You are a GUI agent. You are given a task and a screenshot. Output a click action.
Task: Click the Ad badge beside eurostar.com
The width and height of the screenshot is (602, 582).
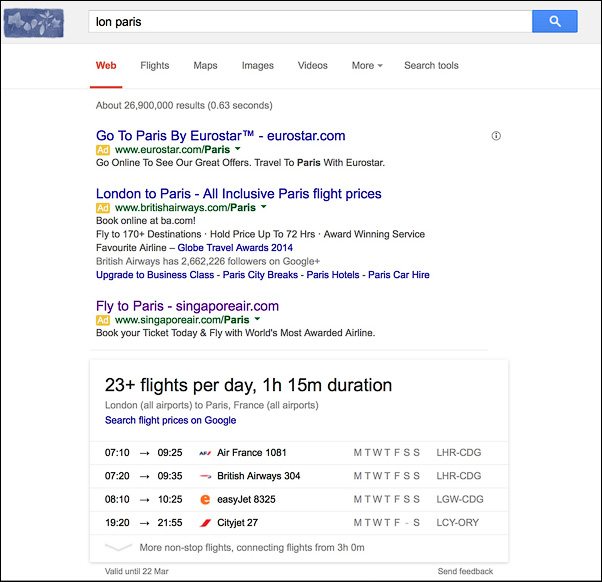point(103,150)
